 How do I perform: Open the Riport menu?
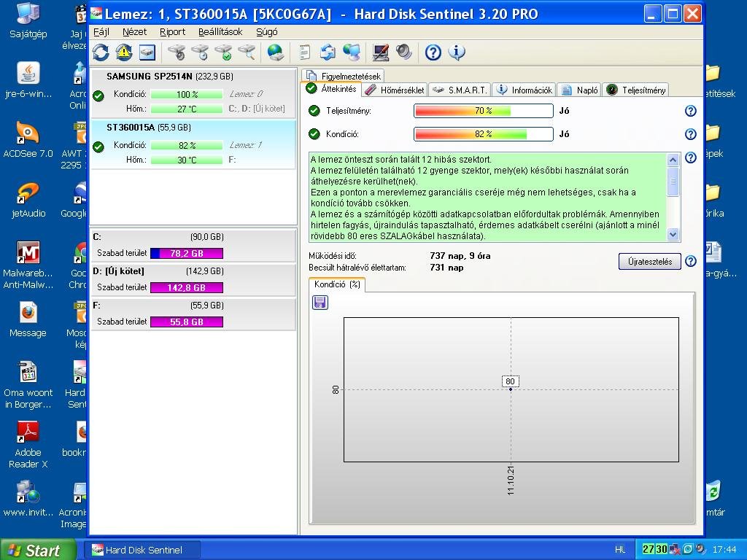point(172,32)
